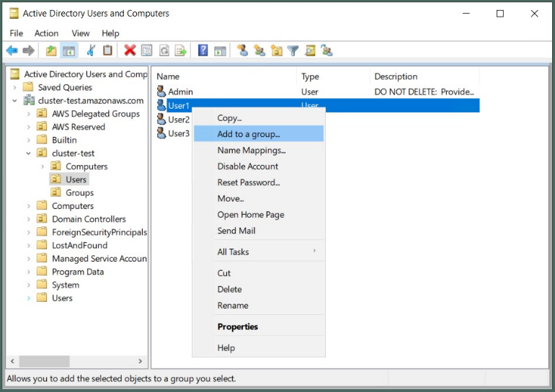Click the Create new organizational unit icon
This screenshot has width=555, height=392.
pyautogui.click(x=277, y=50)
